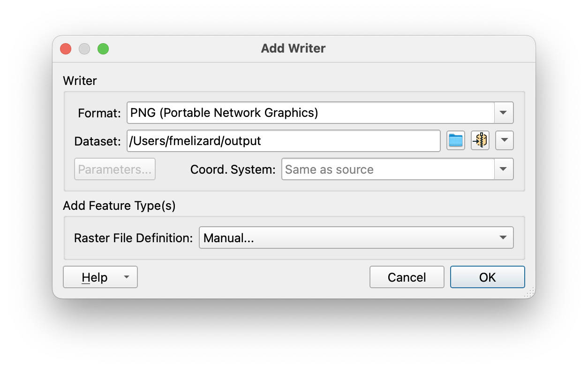The height and width of the screenshot is (368, 588).
Task: Click inside the Dataset path field
Action: pos(283,140)
